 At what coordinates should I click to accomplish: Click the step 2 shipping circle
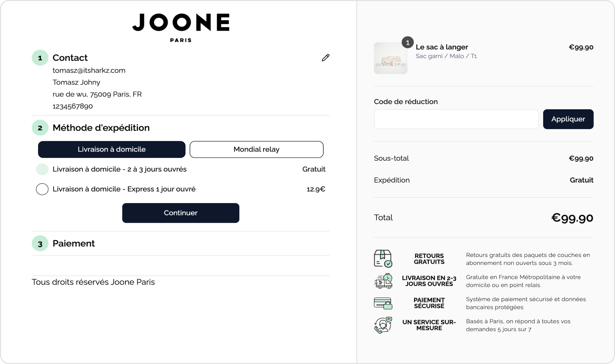click(x=40, y=128)
